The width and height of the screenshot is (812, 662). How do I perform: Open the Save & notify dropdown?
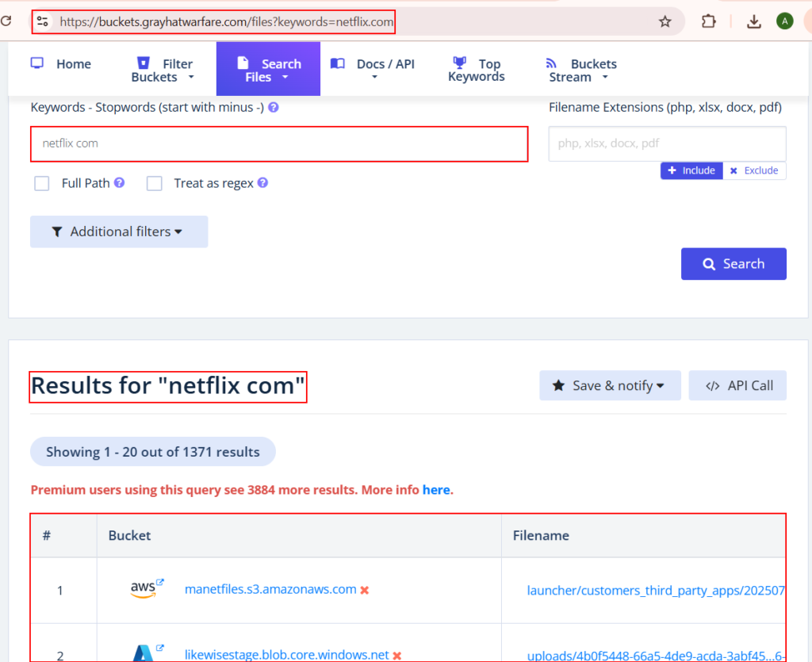coord(610,385)
